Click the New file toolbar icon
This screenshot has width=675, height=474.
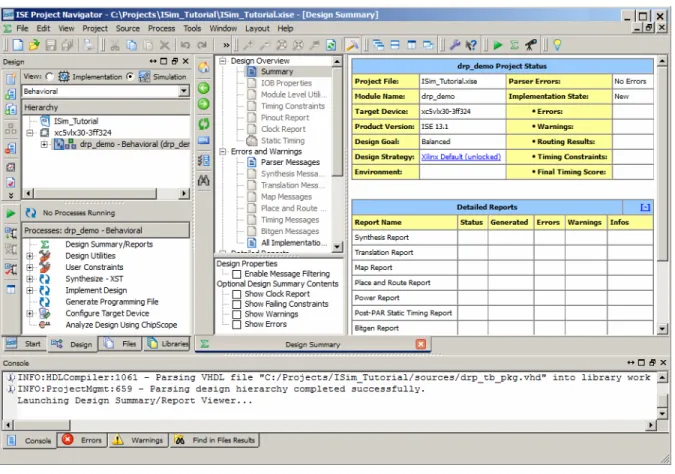pos(18,45)
